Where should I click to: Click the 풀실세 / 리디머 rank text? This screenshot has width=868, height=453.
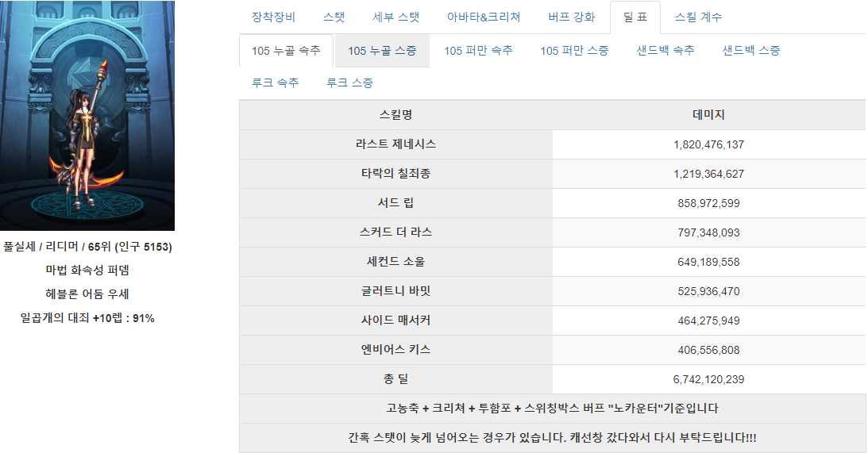click(87, 247)
